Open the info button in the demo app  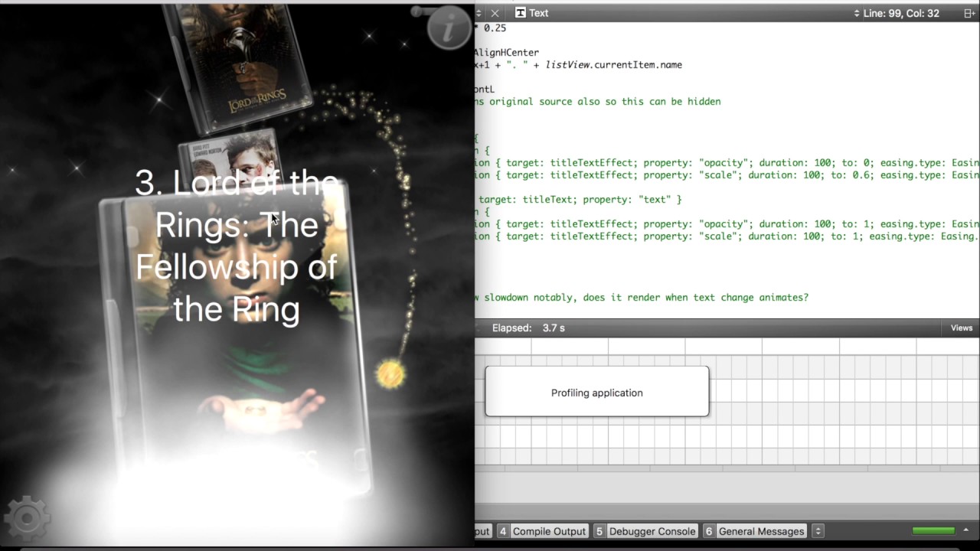pos(449,28)
